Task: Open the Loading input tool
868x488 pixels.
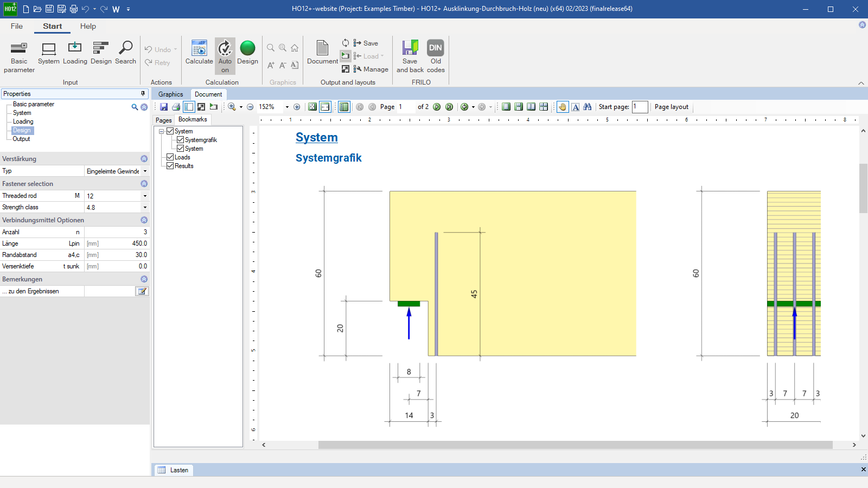Action: (75, 53)
